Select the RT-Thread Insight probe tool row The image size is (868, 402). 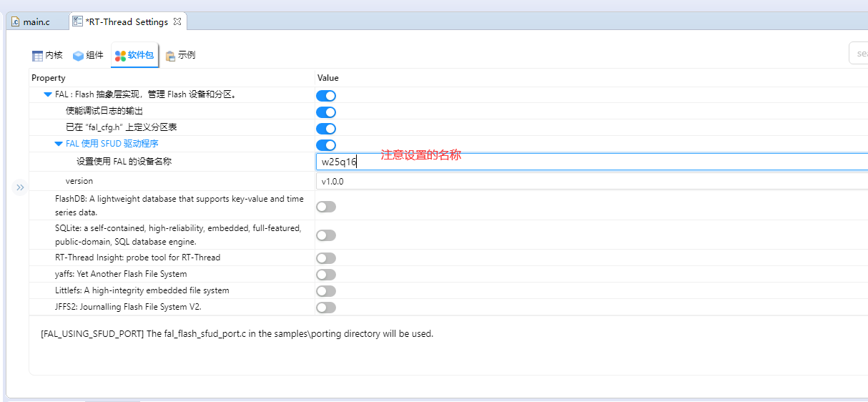coord(138,258)
